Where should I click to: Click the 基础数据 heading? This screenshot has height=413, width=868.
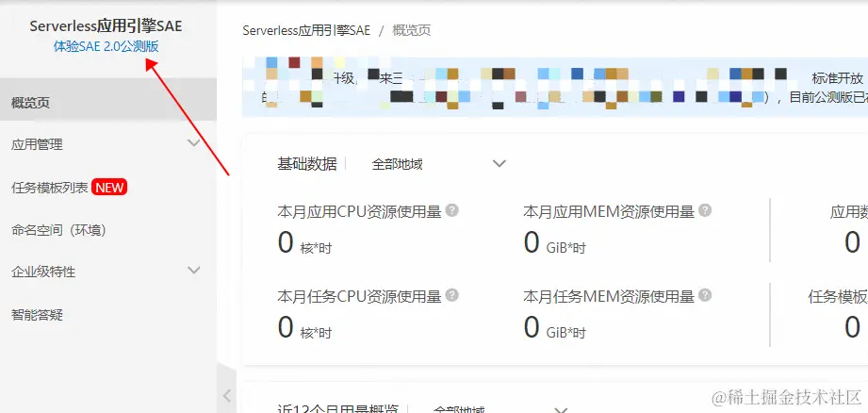coord(307,164)
